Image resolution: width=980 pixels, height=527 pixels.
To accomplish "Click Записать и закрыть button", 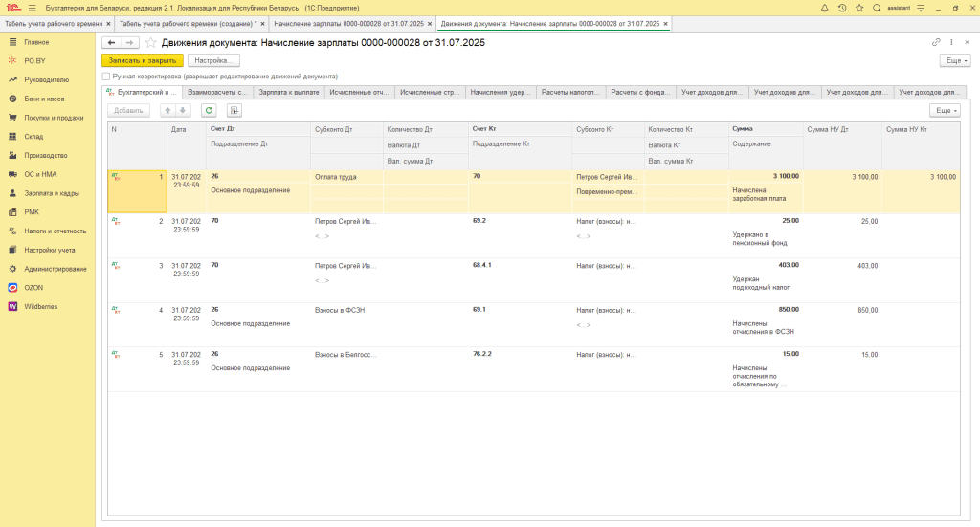I will [143, 60].
